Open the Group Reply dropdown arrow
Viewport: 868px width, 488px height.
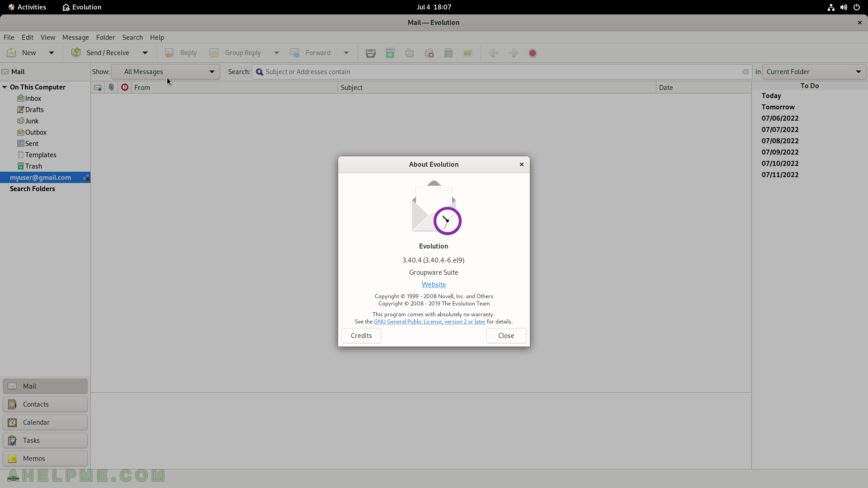pyautogui.click(x=277, y=53)
